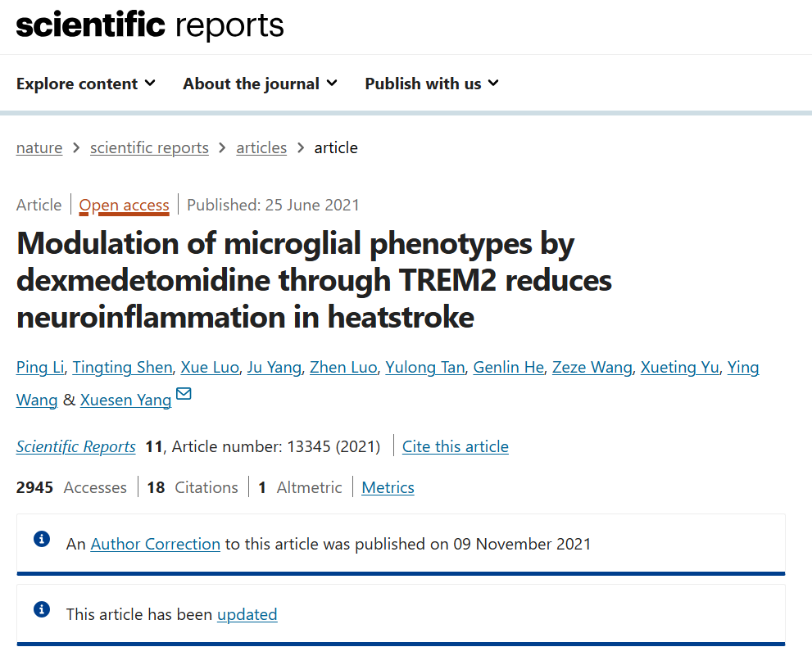Click the info icon beside article updated notice
Viewport: 812px width, 656px height.
point(42,609)
